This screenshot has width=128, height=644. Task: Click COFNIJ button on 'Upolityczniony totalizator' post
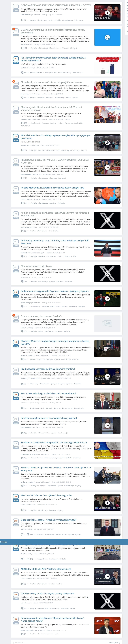(x=16, y=599)
